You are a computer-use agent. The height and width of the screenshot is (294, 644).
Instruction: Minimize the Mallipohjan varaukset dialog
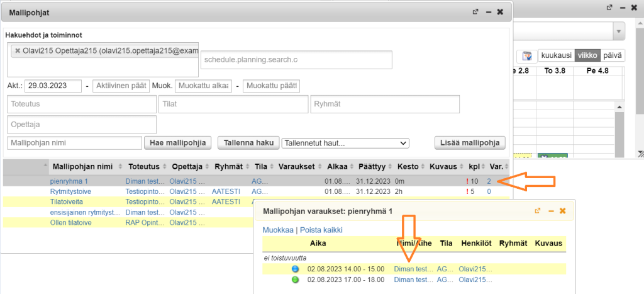pos(550,211)
